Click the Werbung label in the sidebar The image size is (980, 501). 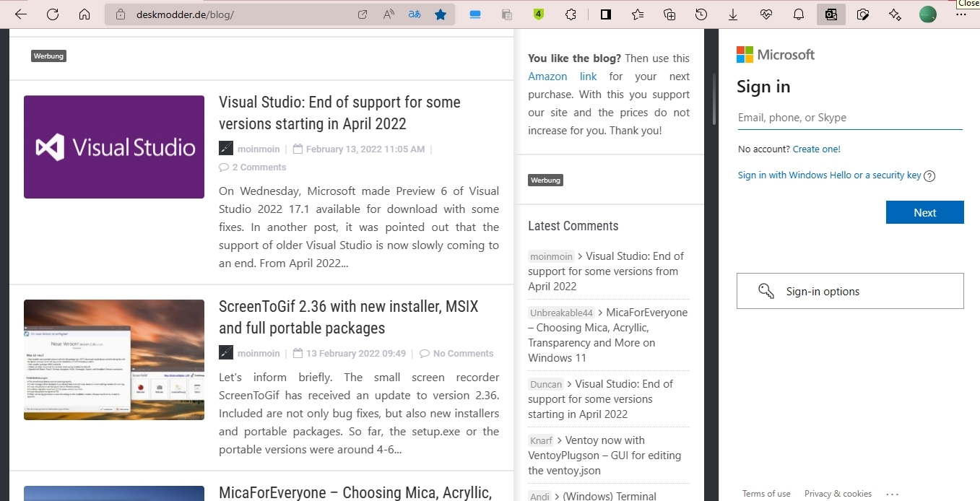pos(545,180)
